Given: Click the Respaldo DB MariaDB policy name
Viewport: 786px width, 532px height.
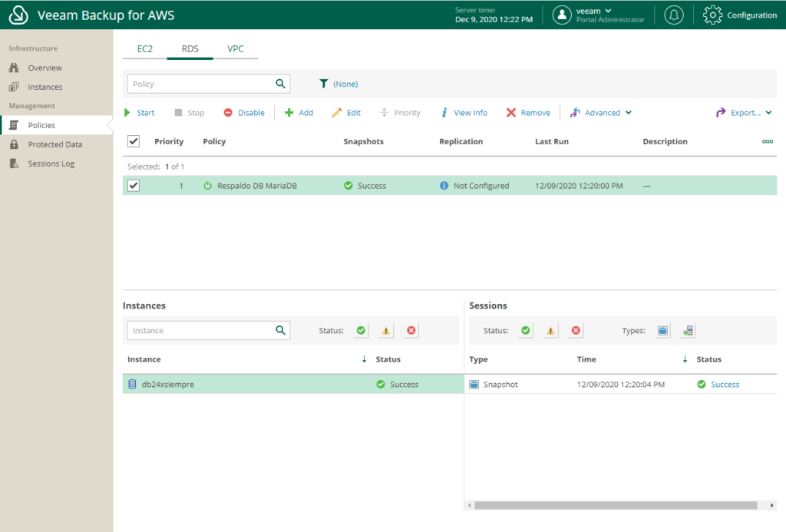Looking at the screenshot, I should tap(256, 186).
